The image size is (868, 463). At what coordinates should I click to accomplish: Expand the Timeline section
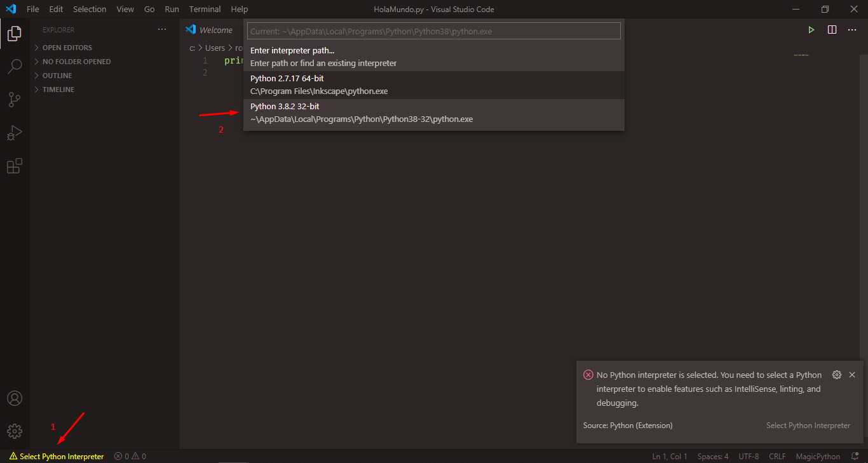58,90
